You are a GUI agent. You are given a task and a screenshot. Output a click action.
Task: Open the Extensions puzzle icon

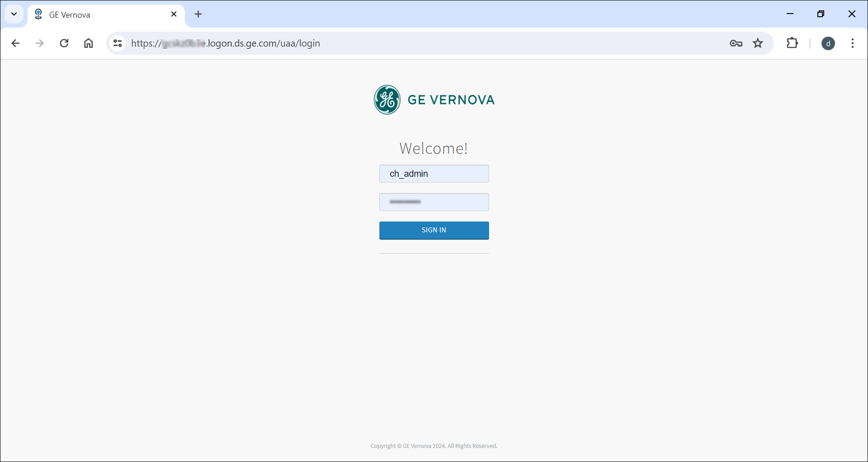tap(793, 43)
